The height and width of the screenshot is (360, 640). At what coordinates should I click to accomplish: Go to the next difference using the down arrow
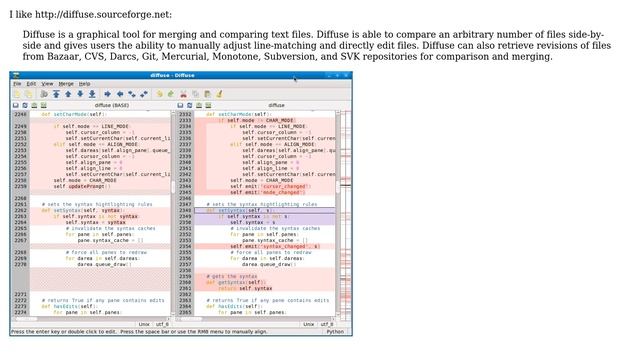[x=80, y=94]
